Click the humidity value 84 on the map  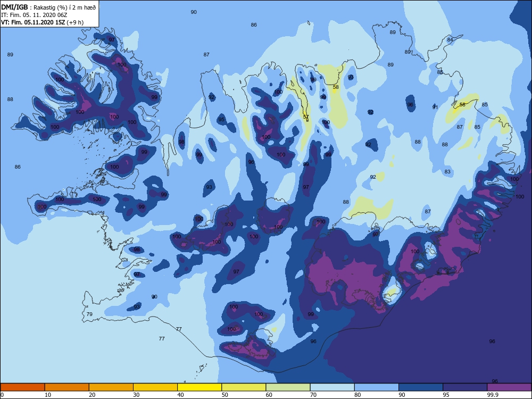(x=450, y=40)
